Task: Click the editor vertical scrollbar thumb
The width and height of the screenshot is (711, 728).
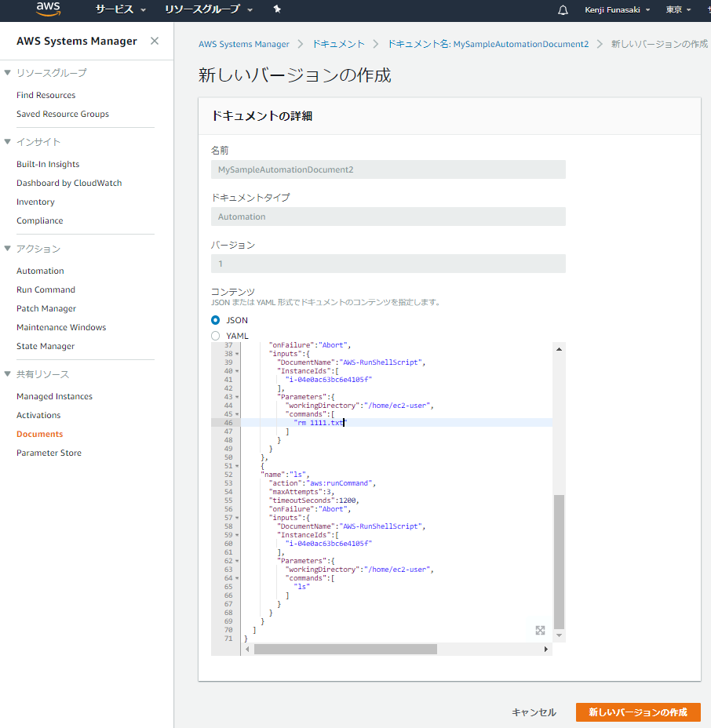Action: point(559,562)
